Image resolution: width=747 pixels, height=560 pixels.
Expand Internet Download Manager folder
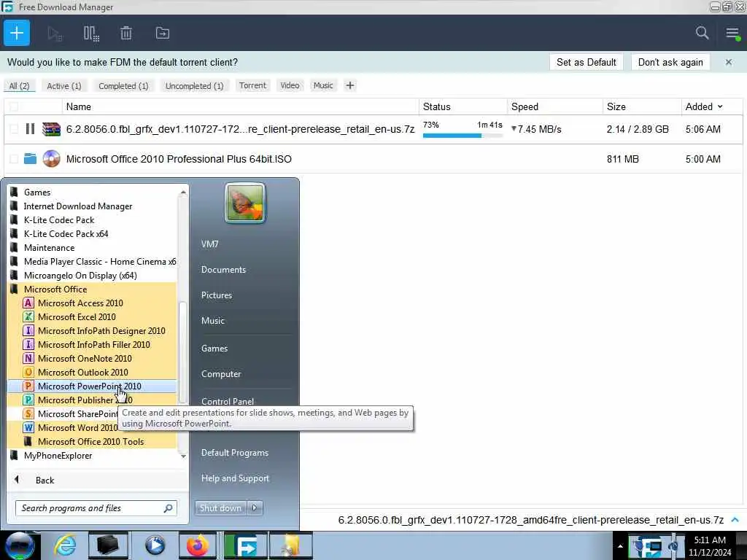click(77, 206)
